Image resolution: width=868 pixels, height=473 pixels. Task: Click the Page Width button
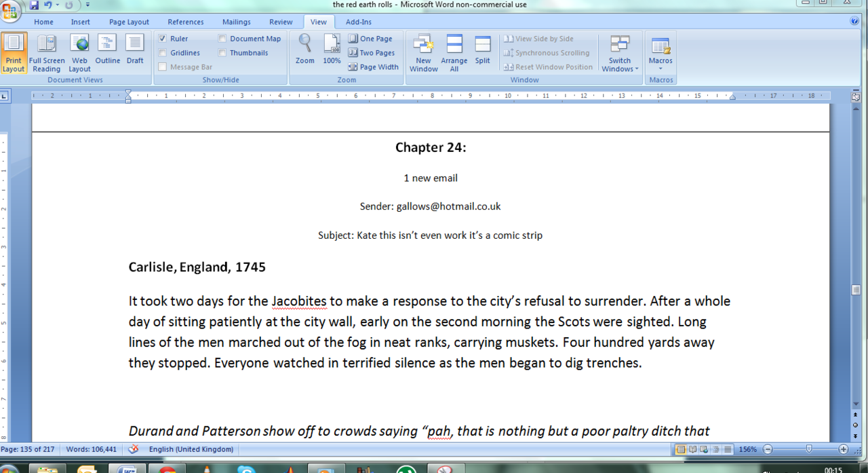373,67
